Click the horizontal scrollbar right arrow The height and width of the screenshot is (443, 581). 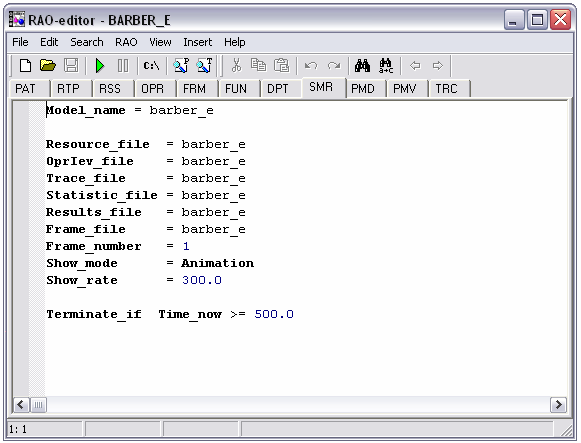coord(558,404)
